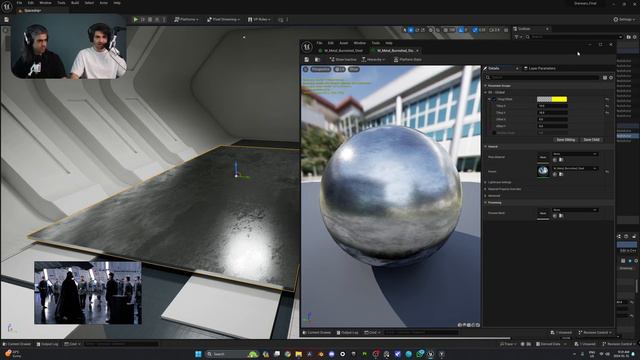Expand the Advanced section
The width and height of the screenshot is (640, 360).
[485, 196]
